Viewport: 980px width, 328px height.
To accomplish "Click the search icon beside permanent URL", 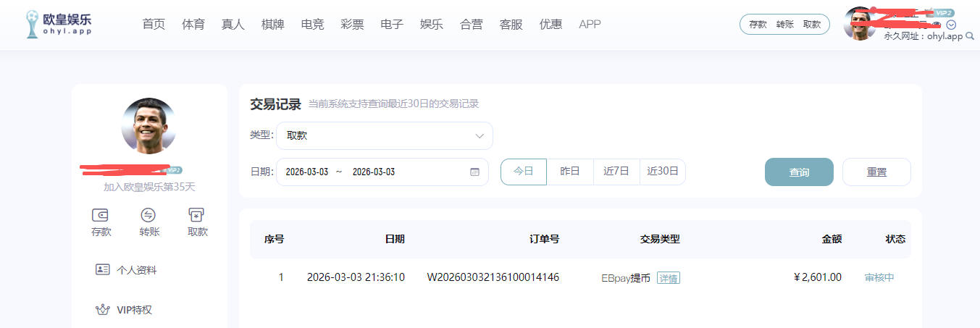I will [x=970, y=36].
